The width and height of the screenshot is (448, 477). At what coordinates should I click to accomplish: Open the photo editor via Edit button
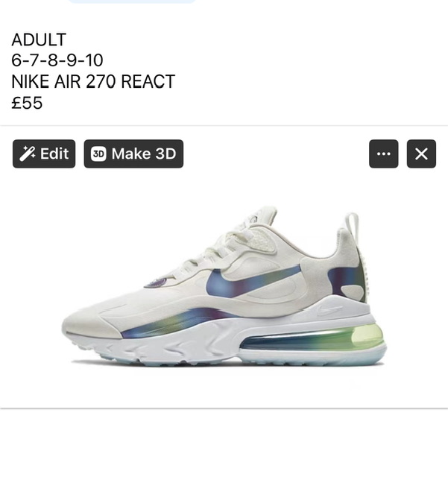[44, 154]
